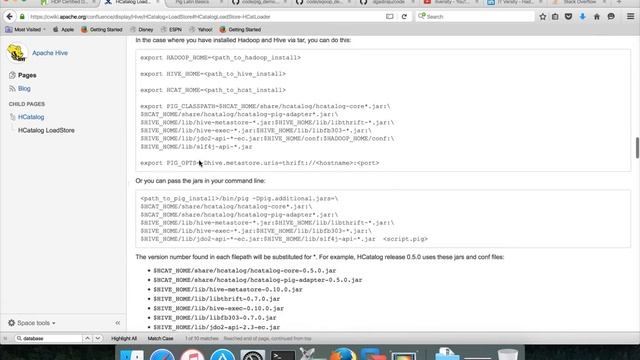Open Firefox from the dock

(343, 354)
